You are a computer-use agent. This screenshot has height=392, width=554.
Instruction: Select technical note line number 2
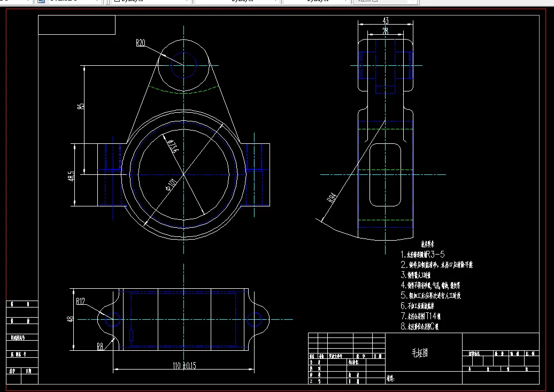click(437, 264)
